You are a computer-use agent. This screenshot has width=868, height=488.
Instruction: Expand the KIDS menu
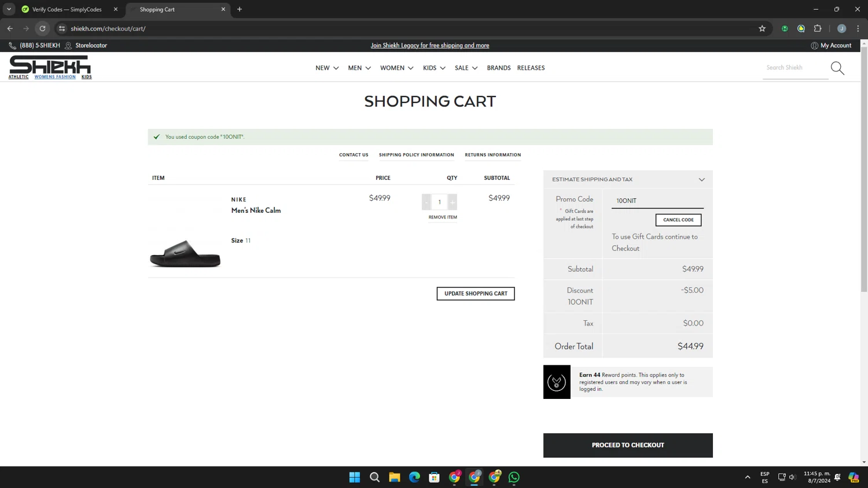click(x=434, y=68)
